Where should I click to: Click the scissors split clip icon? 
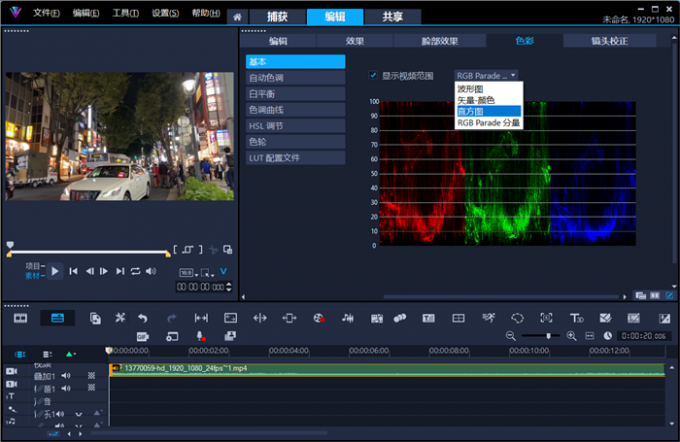pyautogui.click(x=213, y=250)
